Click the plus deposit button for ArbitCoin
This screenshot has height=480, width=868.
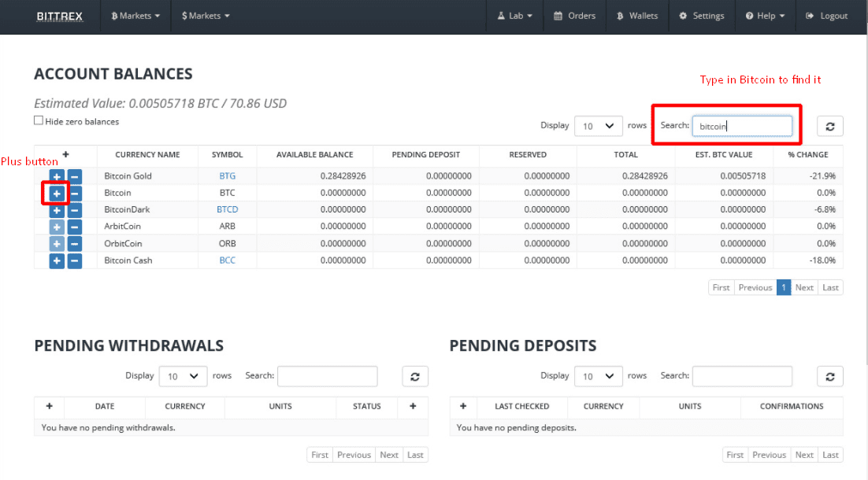(x=57, y=227)
